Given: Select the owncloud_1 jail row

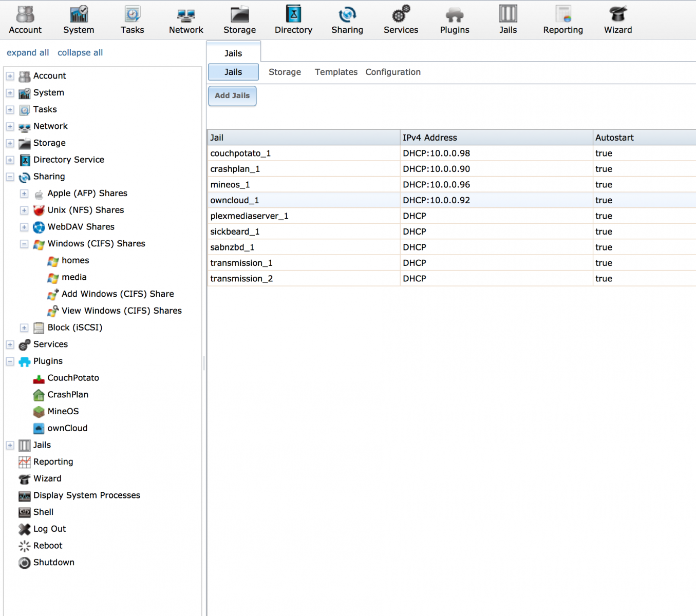Looking at the screenshot, I should point(452,200).
